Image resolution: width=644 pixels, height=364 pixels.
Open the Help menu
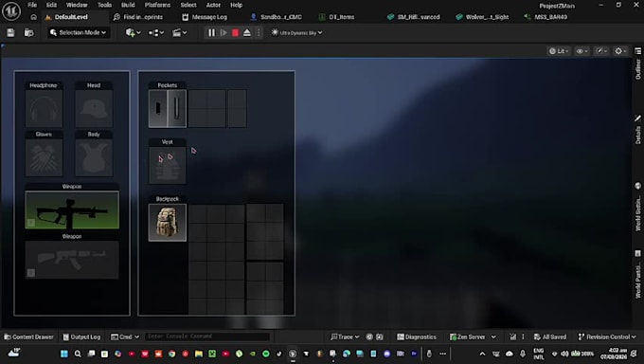pyautogui.click(x=236, y=5)
